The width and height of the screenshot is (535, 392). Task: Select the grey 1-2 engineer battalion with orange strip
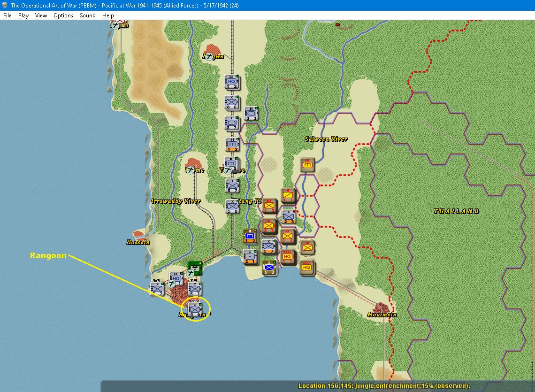(x=232, y=145)
